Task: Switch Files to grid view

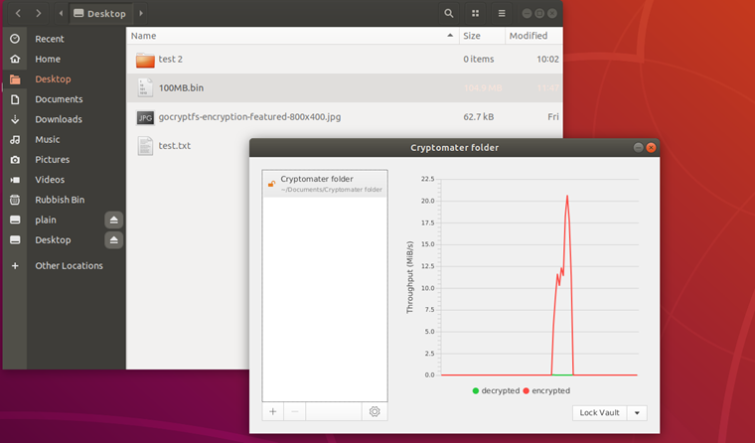Action: point(475,13)
